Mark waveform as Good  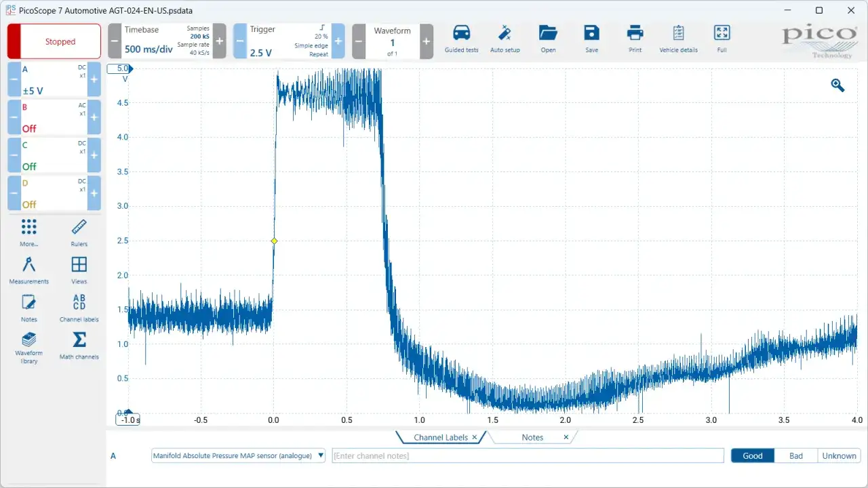coord(752,455)
